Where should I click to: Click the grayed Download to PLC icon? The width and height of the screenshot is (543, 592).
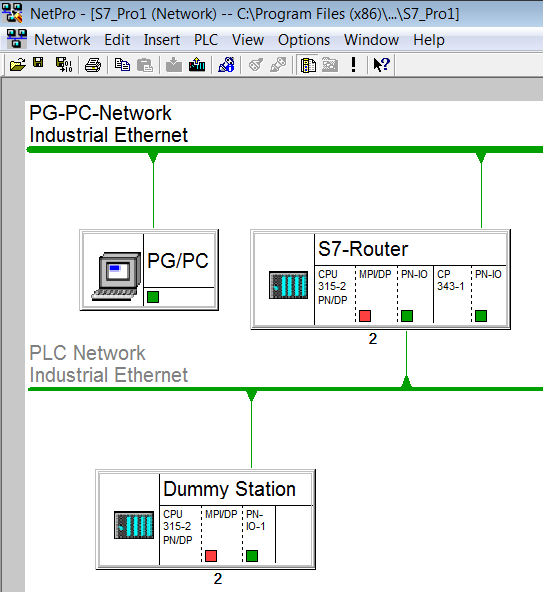pos(174,65)
